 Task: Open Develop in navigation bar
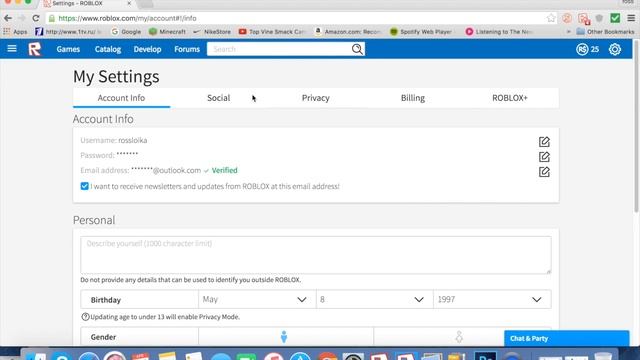point(147,49)
